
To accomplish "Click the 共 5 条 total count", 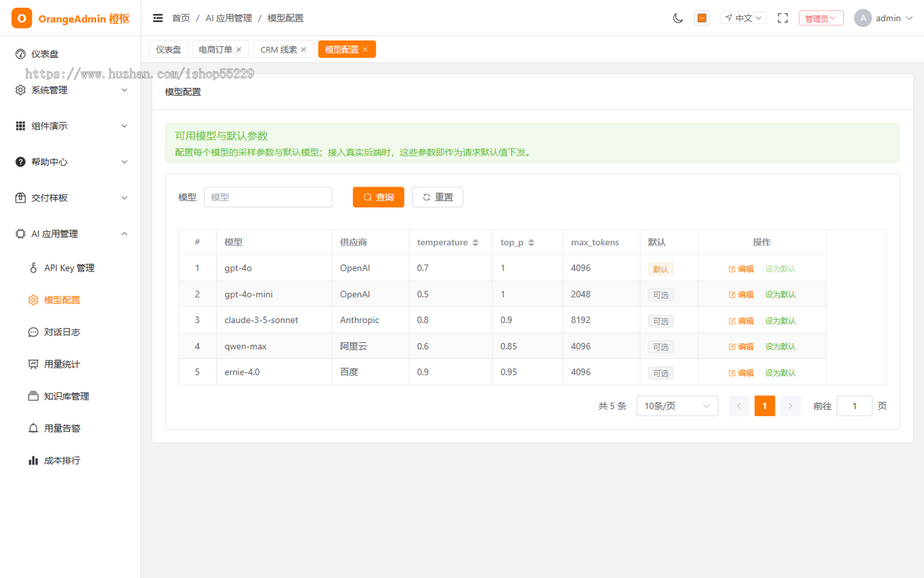I will (x=612, y=406).
